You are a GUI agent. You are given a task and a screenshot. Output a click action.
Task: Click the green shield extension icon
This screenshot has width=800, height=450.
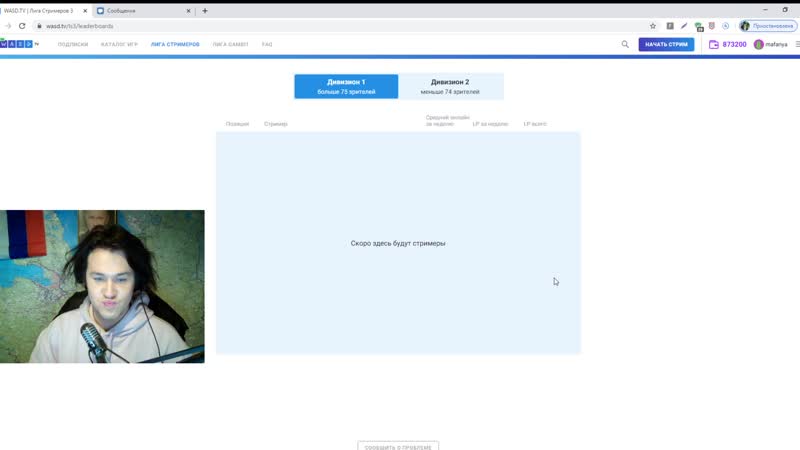click(x=698, y=27)
